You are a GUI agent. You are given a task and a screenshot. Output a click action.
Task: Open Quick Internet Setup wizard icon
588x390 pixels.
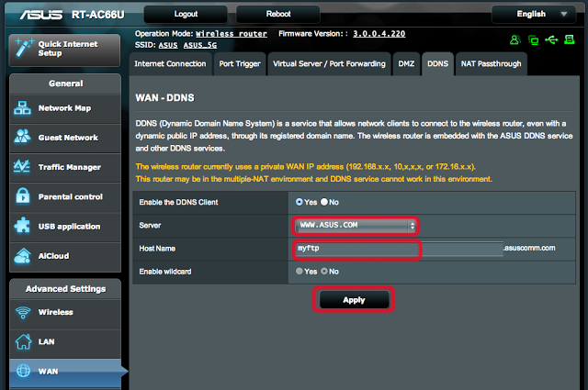coord(24,46)
